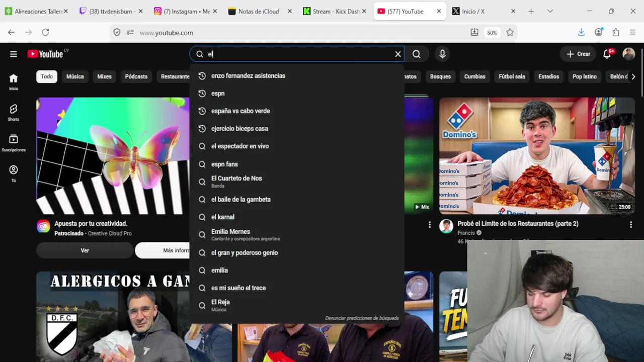Image resolution: width=644 pixels, height=362 pixels.
Task: Choose suggestion El Cuarteto de Nos
Action: [x=297, y=182]
